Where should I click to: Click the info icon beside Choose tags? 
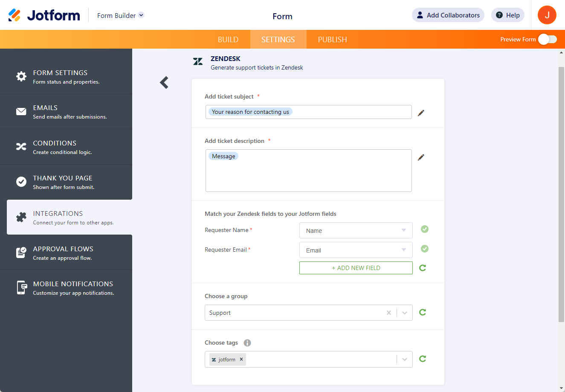247,343
